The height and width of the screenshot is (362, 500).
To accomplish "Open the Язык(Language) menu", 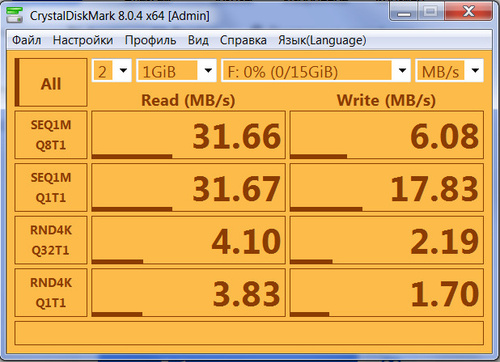I will coord(322,40).
